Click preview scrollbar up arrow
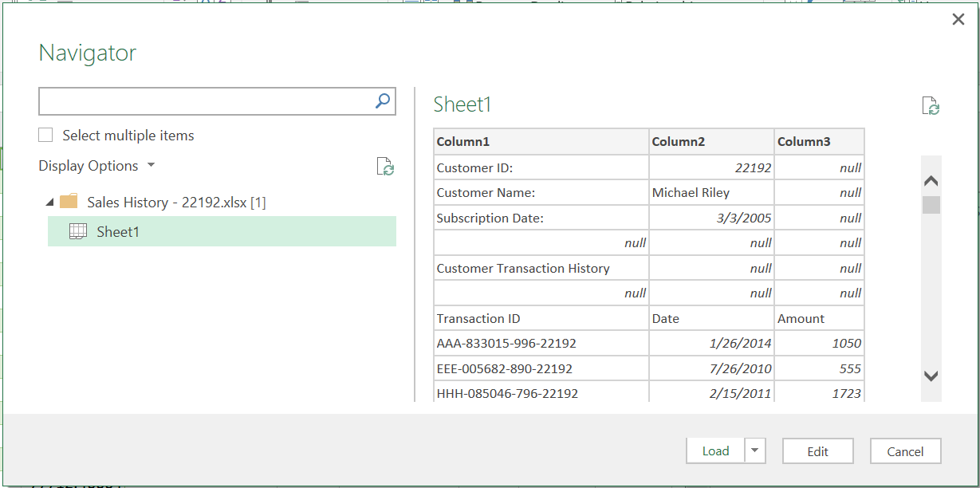980x488 pixels. point(931,181)
